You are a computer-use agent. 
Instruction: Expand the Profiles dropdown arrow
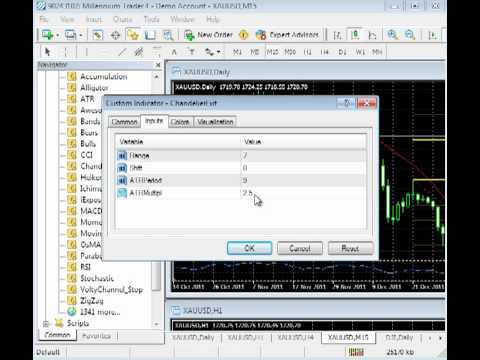click(x=81, y=35)
